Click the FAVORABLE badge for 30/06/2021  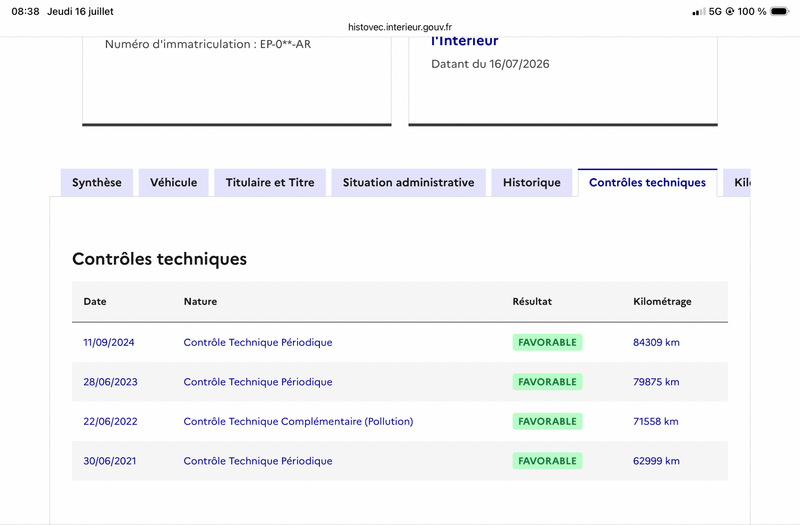(x=547, y=461)
